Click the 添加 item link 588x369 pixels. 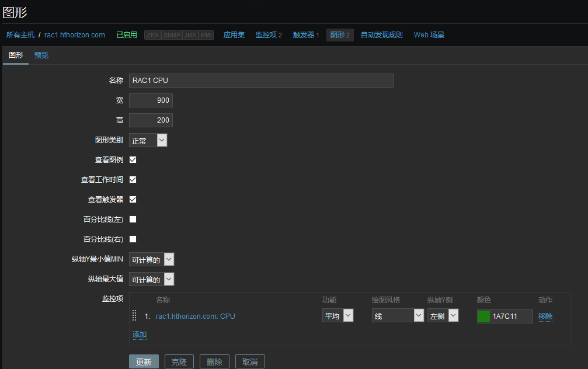click(x=140, y=335)
